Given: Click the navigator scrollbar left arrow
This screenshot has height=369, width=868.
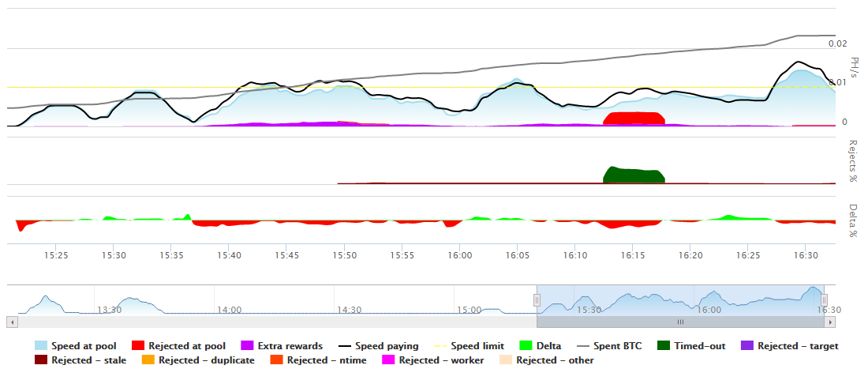Looking at the screenshot, I should click(10, 322).
